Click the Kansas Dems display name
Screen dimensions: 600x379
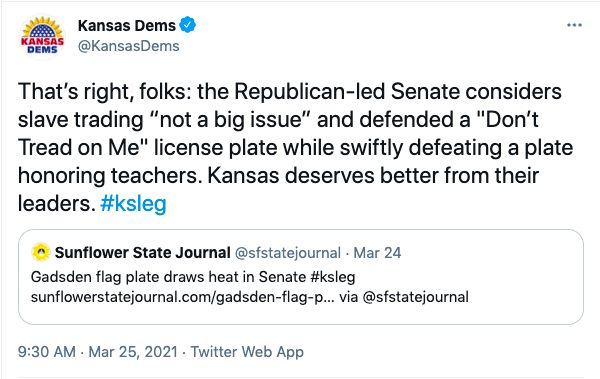click(x=127, y=25)
